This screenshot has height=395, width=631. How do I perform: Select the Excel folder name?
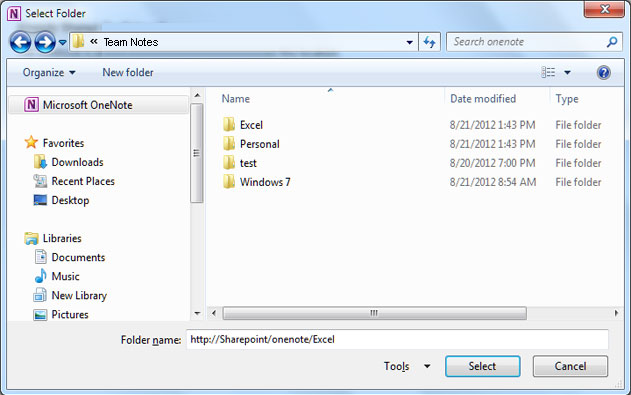[x=251, y=125]
